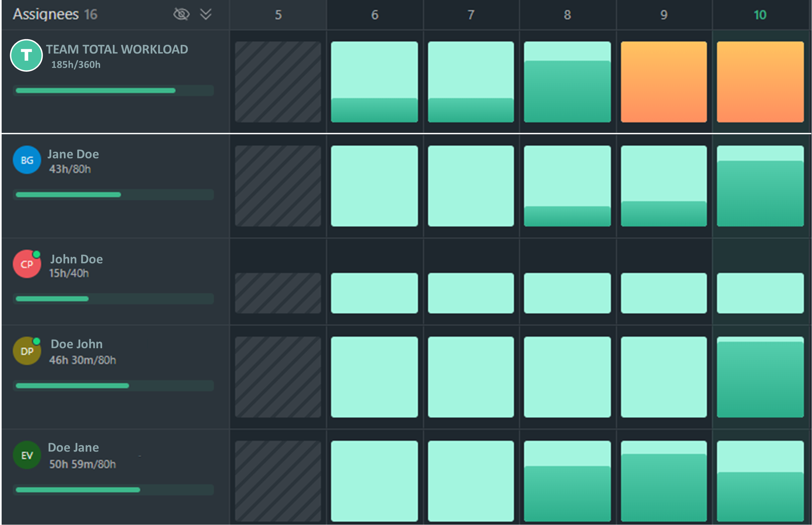Open team workload cell for day 8
The width and height of the screenshot is (812, 525).
point(567,82)
